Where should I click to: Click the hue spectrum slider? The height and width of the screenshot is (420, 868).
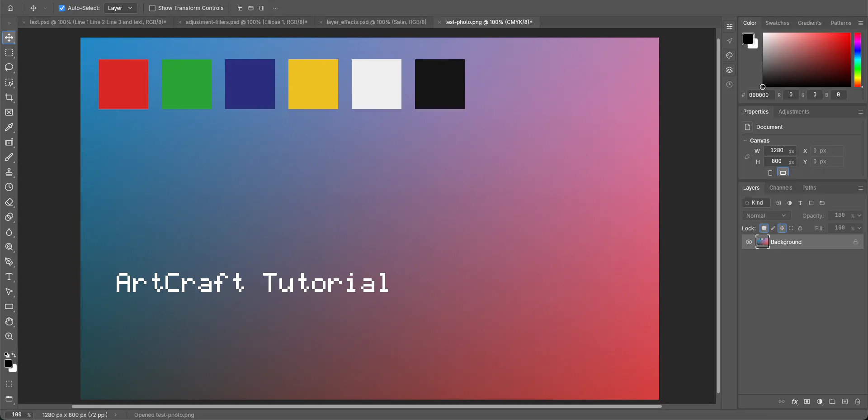pyautogui.click(x=858, y=60)
